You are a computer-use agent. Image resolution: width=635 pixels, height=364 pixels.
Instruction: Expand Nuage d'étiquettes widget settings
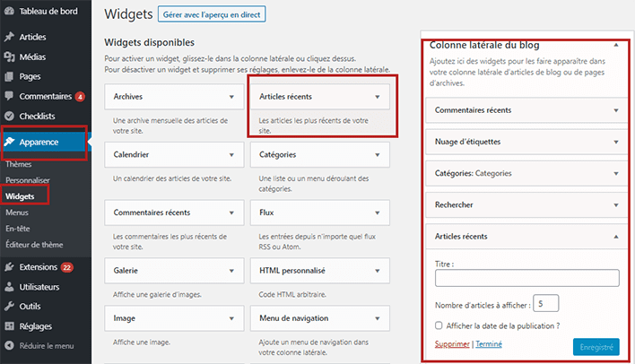pyautogui.click(x=616, y=142)
